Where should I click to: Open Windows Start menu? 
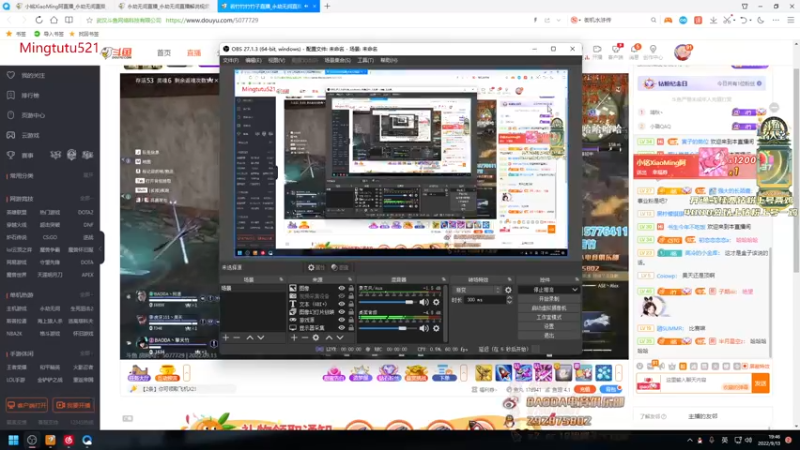pyautogui.click(x=13, y=440)
